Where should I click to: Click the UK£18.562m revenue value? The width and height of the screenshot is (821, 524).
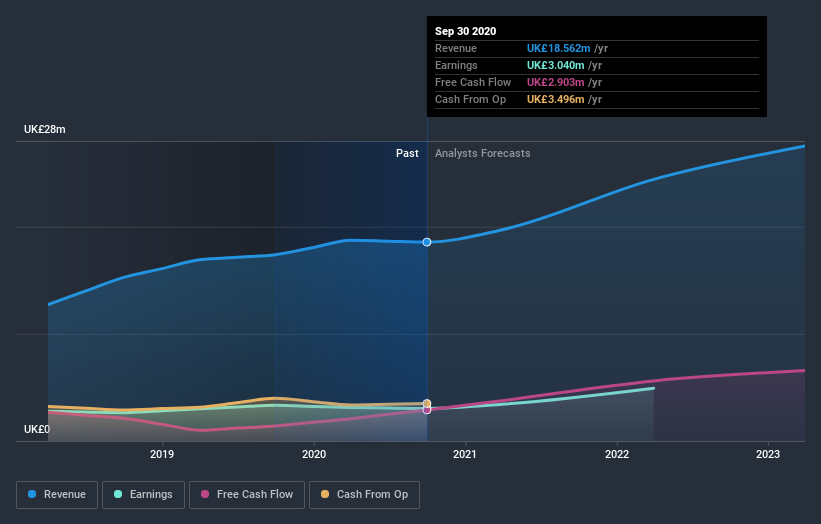[x=558, y=48]
